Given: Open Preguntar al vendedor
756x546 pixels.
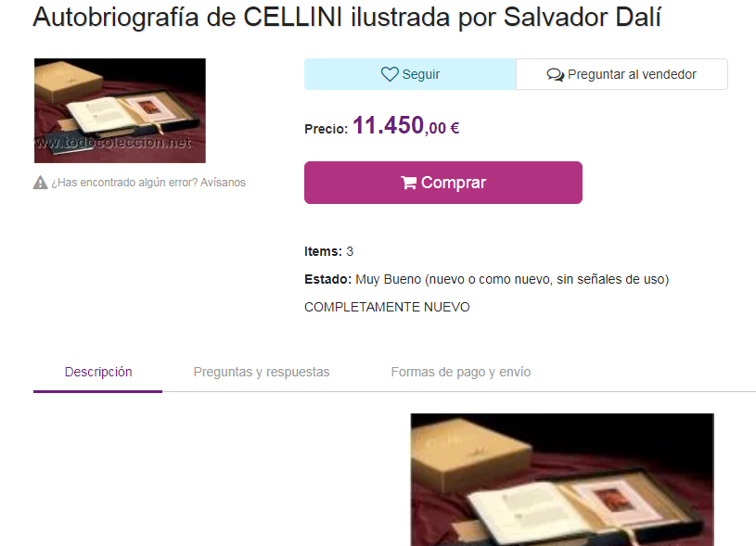Looking at the screenshot, I should click(x=621, y=74).
